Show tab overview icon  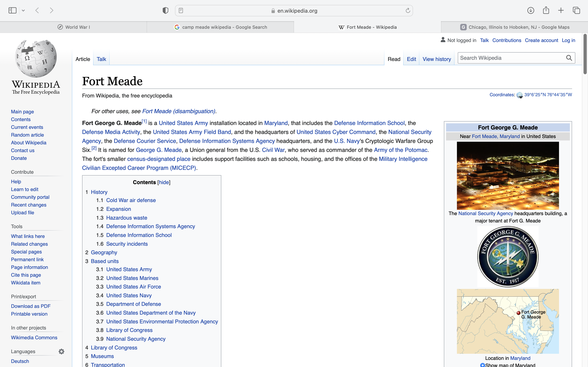pyautogui.click(x=576, y=10)
